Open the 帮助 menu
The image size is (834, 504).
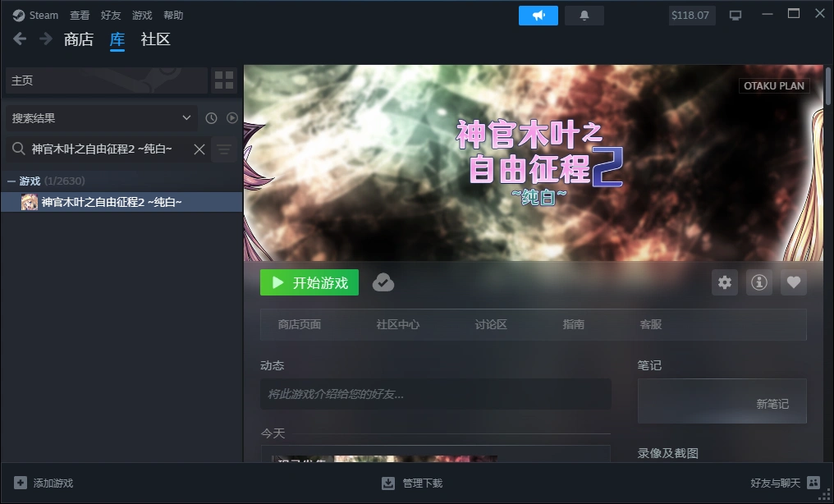coord(173,16)
